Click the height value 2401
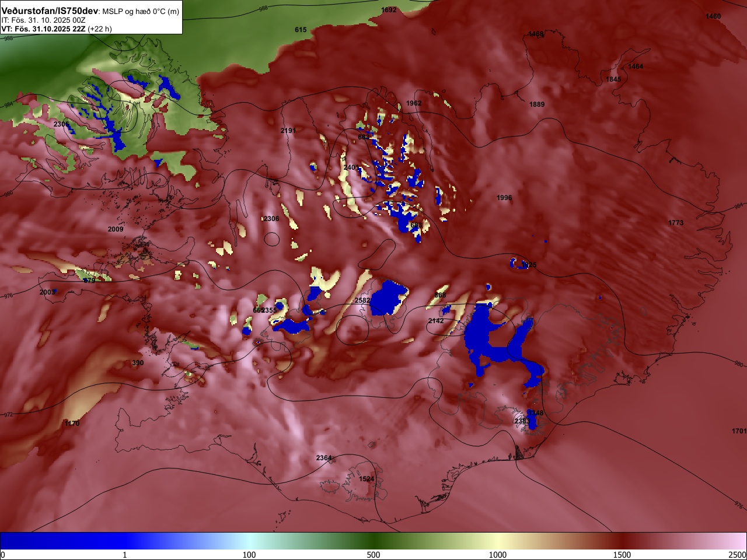 351,167
